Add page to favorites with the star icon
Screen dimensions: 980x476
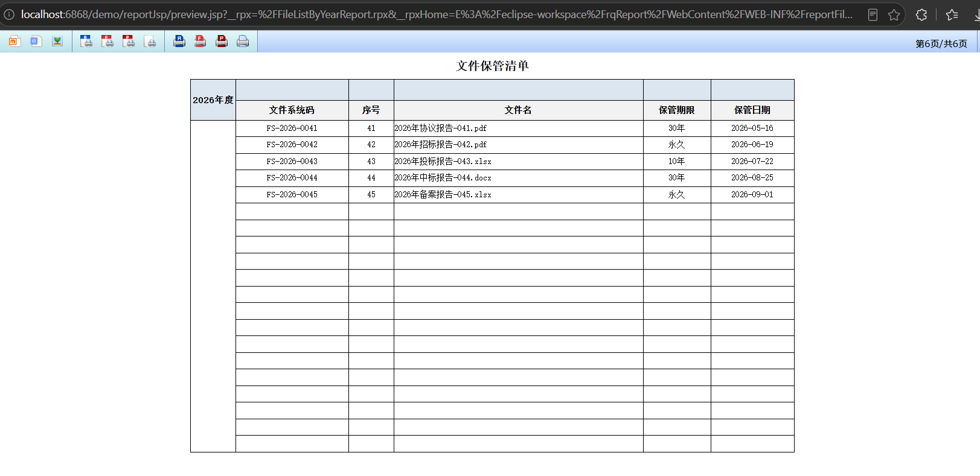point(894,14)
